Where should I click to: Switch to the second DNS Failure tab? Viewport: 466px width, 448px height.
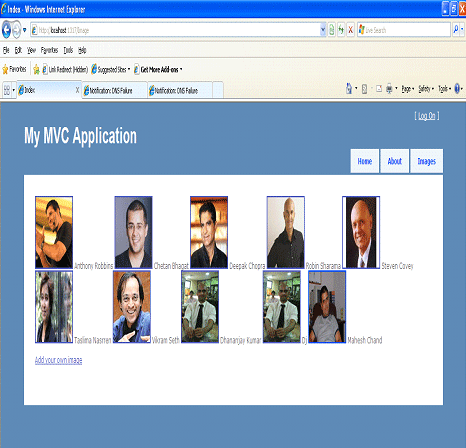point(179,90)
